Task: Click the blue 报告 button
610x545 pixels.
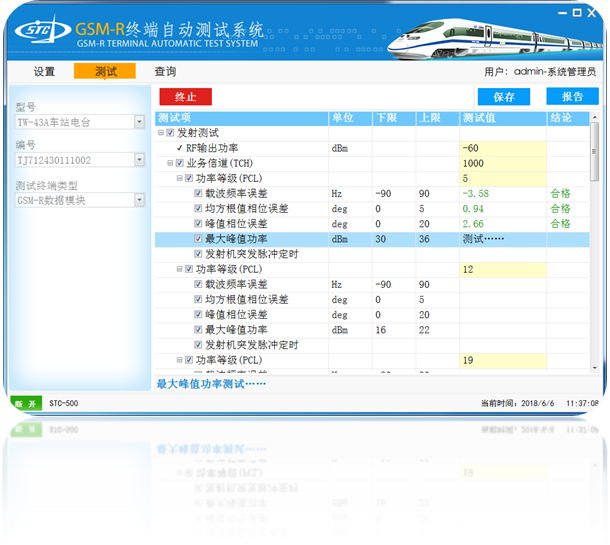Action: [x=572, y=97]
